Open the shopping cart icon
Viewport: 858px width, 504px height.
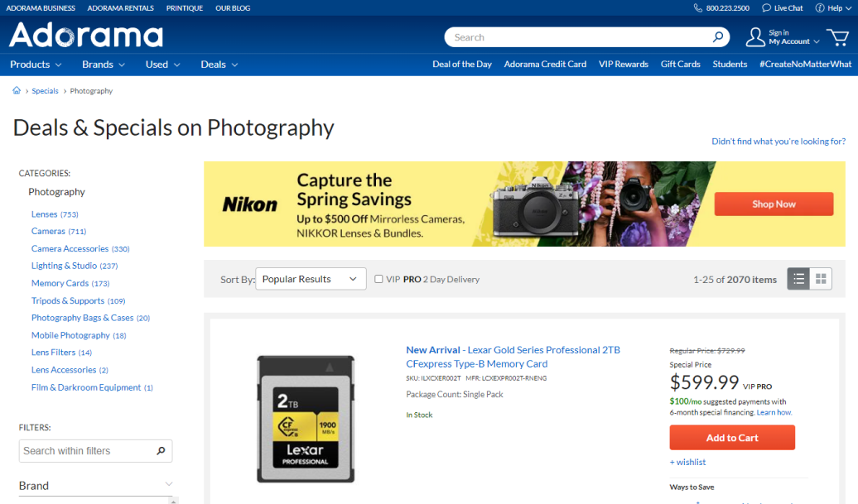pyautogui.click(x=837, y=37)
